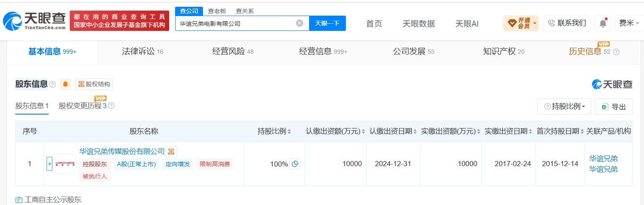Switch to the 查老板 search tab
This screenshot has width=644, height=205.
[217, 11]
